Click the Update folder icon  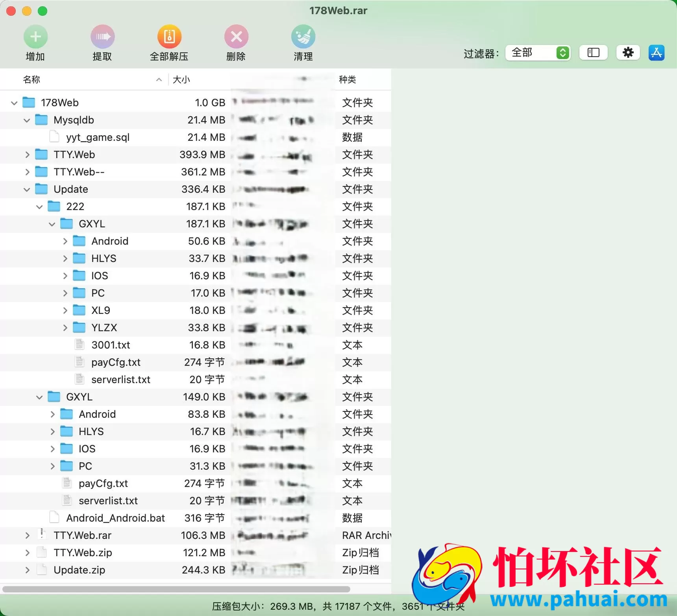click(41, 189)
